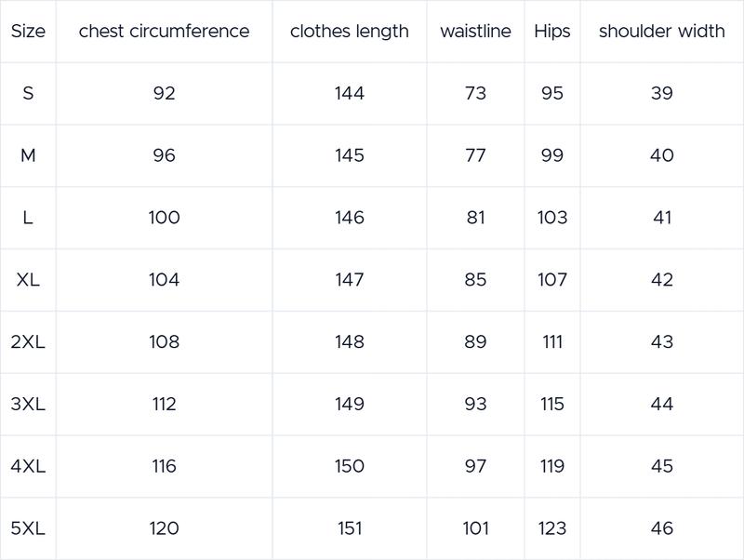Select the shoulder width header
744x560 pixels.
662,32
